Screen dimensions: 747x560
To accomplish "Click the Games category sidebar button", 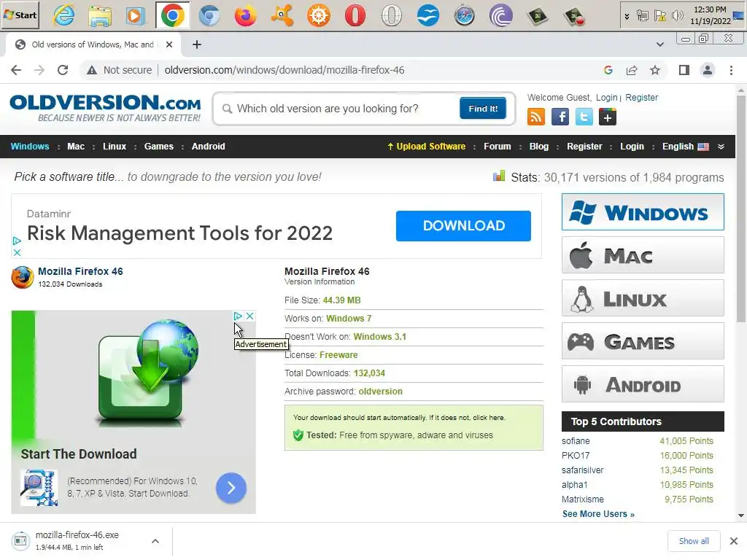I will (x=642, y=341).
